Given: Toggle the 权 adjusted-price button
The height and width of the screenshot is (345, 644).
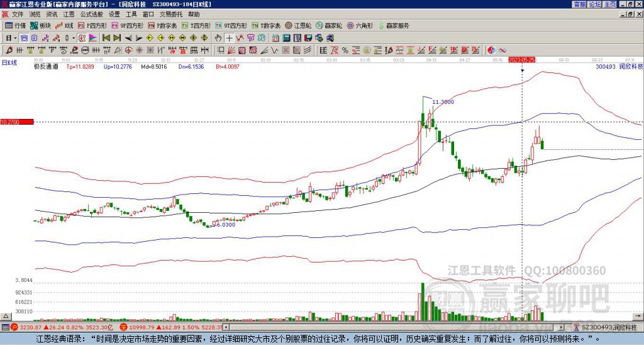Looking at the screenshot, I should tap(82, 38).
